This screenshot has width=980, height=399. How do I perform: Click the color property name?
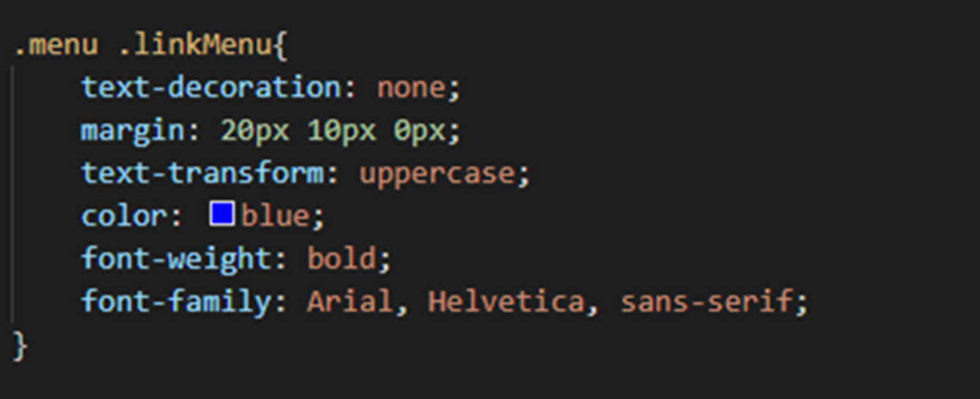pos(124,216)
